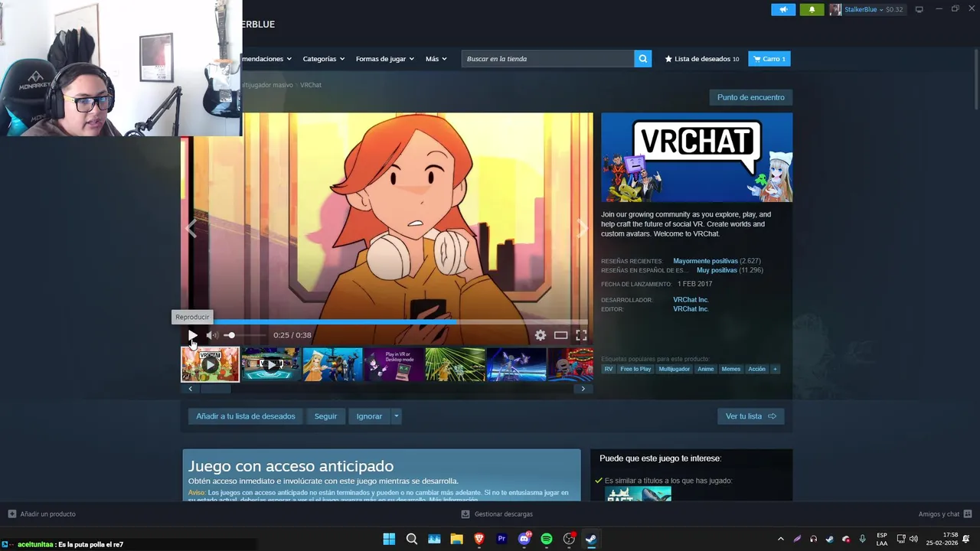Select Acción tag
The image size is (980, 551).
(x=757, y=369)
